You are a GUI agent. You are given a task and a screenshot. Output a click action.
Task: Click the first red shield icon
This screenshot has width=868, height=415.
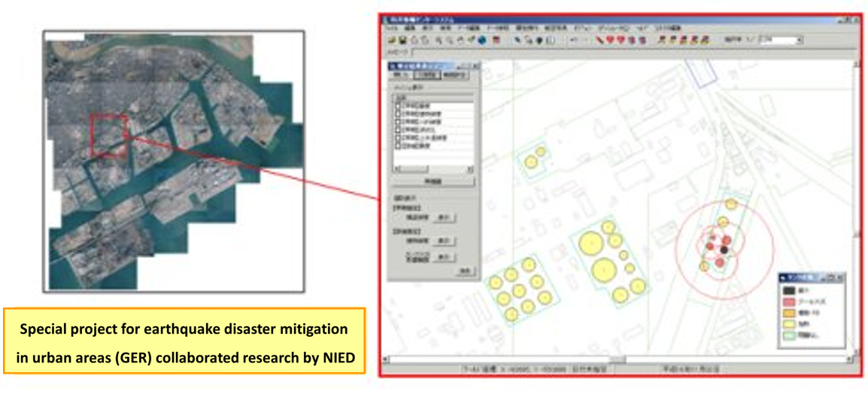[x=610, y=40]
